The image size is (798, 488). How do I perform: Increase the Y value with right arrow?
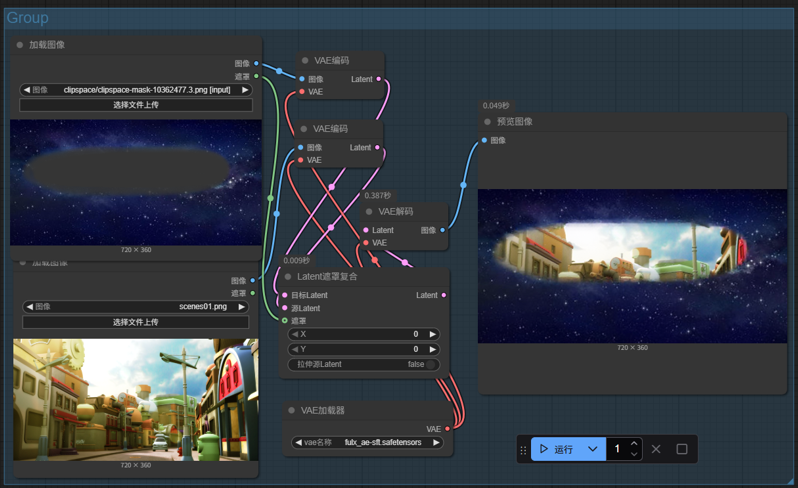click(x=433, y=349)
